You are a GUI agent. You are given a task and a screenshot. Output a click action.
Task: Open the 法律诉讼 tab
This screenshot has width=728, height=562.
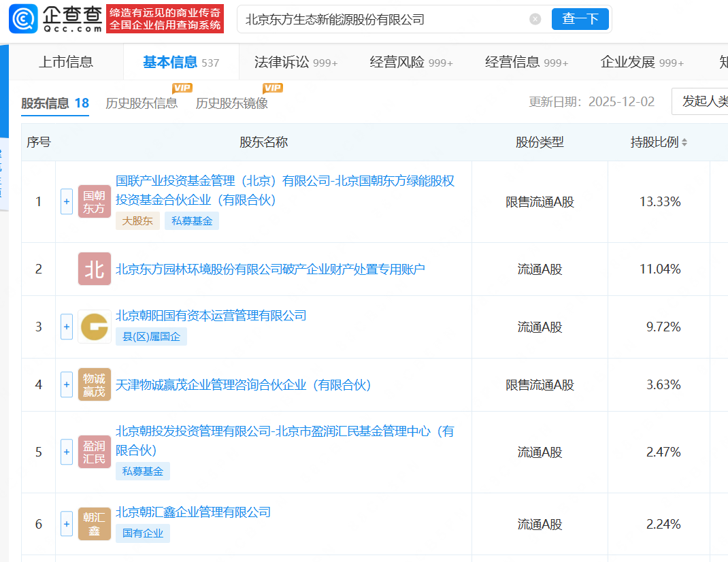coord(295,63)
